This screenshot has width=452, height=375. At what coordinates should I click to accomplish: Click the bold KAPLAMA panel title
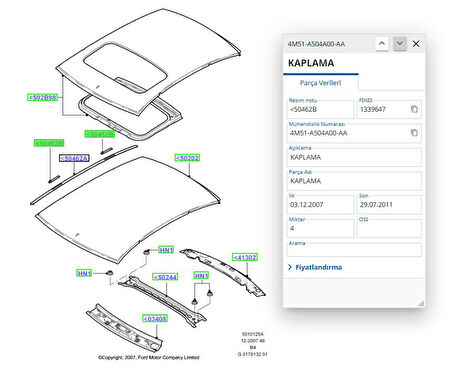point(311,63)
